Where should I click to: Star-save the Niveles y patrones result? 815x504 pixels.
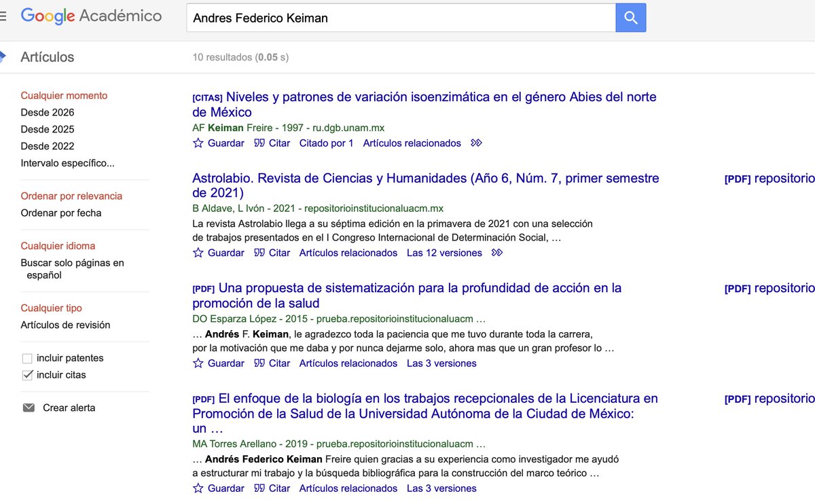coord(198,143)
